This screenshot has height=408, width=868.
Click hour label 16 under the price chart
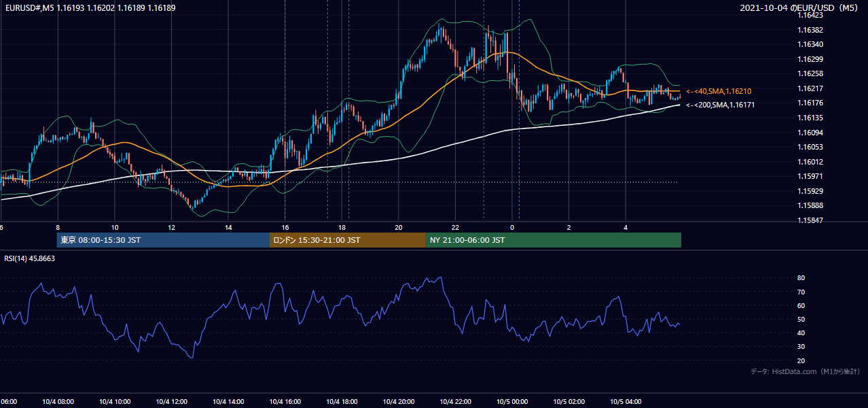(285, 227)
